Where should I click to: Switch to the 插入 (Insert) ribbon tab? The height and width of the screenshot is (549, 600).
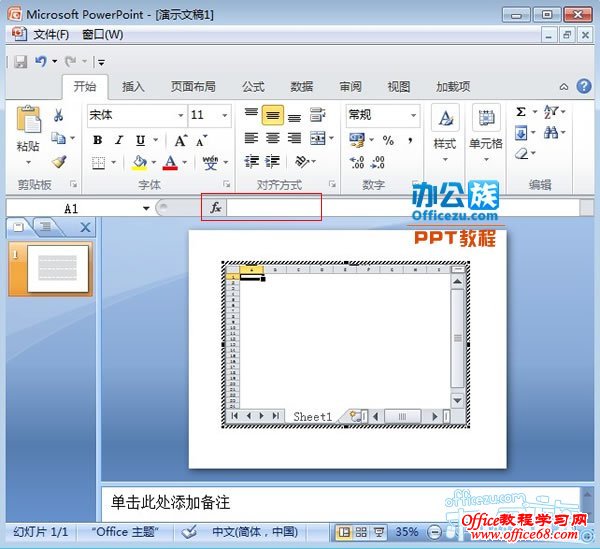(x=133, y=87)
